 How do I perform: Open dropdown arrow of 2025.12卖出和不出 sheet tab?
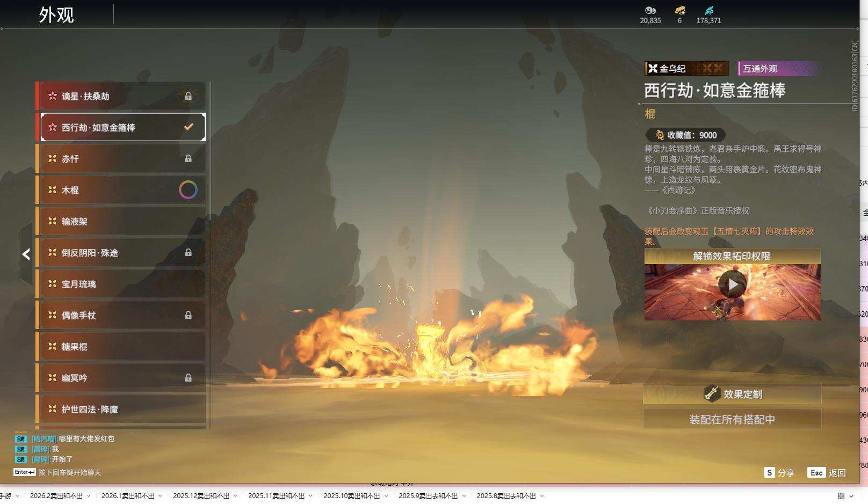[x=235, y=496]
